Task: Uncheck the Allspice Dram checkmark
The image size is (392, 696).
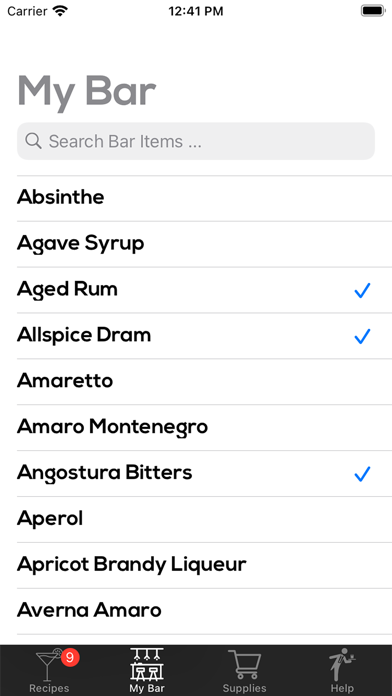Action: (362, 336)
